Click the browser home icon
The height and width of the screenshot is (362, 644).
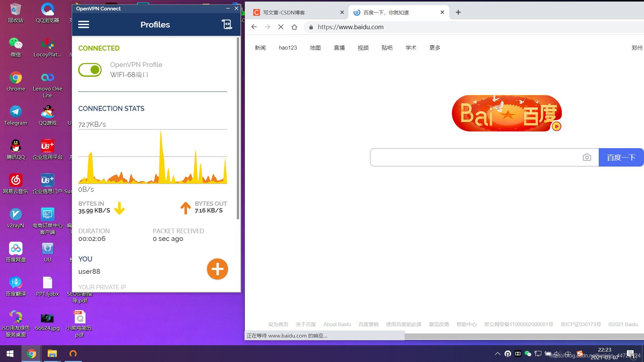coord(294,27)
